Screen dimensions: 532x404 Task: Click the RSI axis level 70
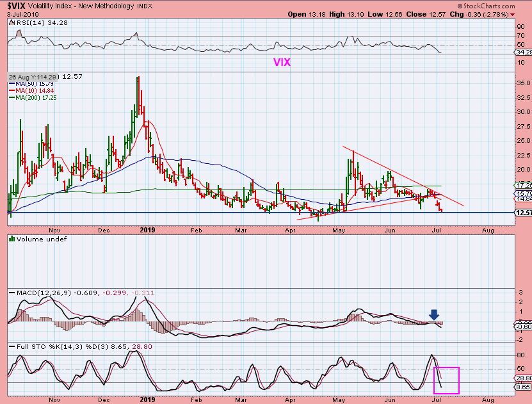point(520,36)
